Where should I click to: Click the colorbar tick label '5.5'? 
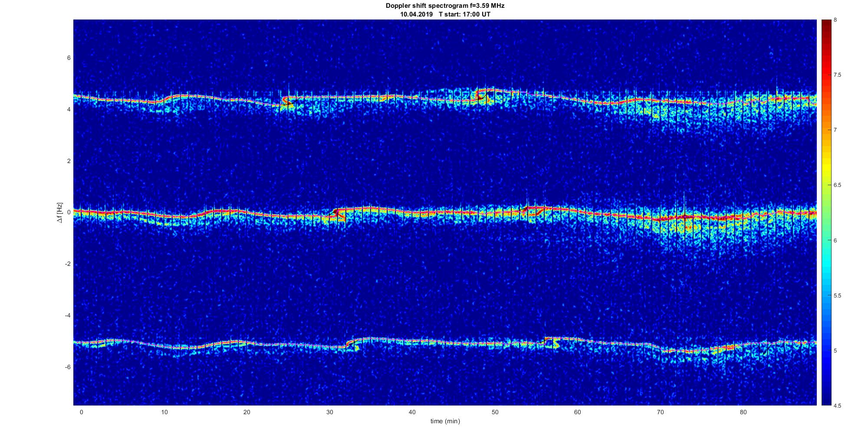click(x=838, y=296)
